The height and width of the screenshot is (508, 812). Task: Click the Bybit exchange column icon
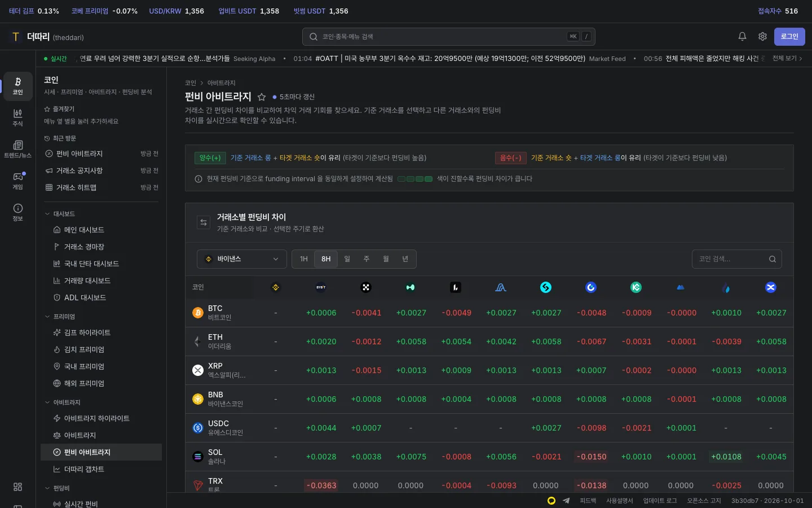click(321, 287)
